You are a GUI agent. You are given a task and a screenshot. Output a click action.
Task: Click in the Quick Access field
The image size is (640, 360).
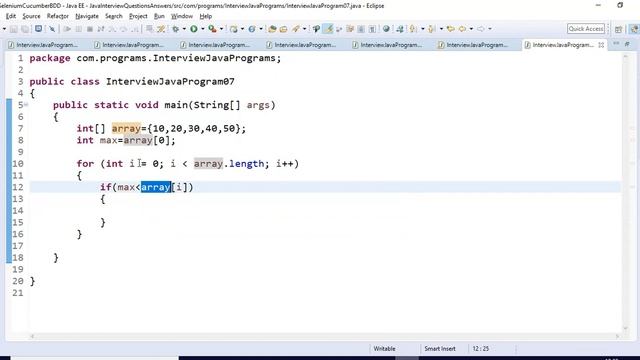tap(586, 29)
